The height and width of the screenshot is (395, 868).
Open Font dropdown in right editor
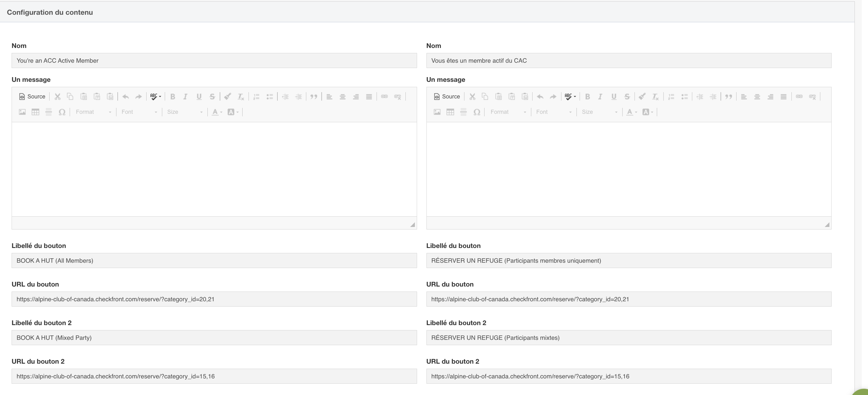coord(554,112)
